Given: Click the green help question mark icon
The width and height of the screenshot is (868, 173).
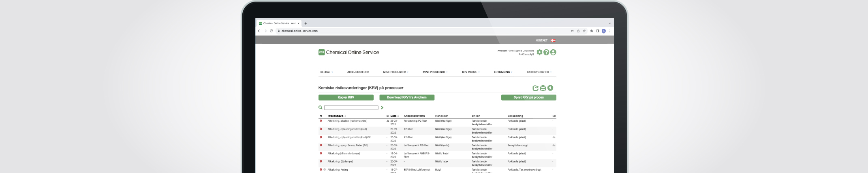Looking at the screenshot, I should pyautogui.click(x=546, y=52).
